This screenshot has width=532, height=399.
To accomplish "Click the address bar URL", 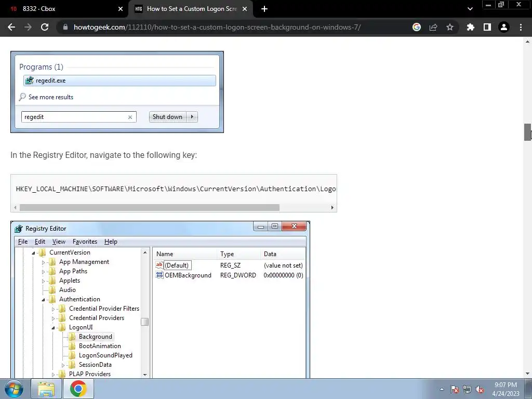I will (x=217, y=27).
